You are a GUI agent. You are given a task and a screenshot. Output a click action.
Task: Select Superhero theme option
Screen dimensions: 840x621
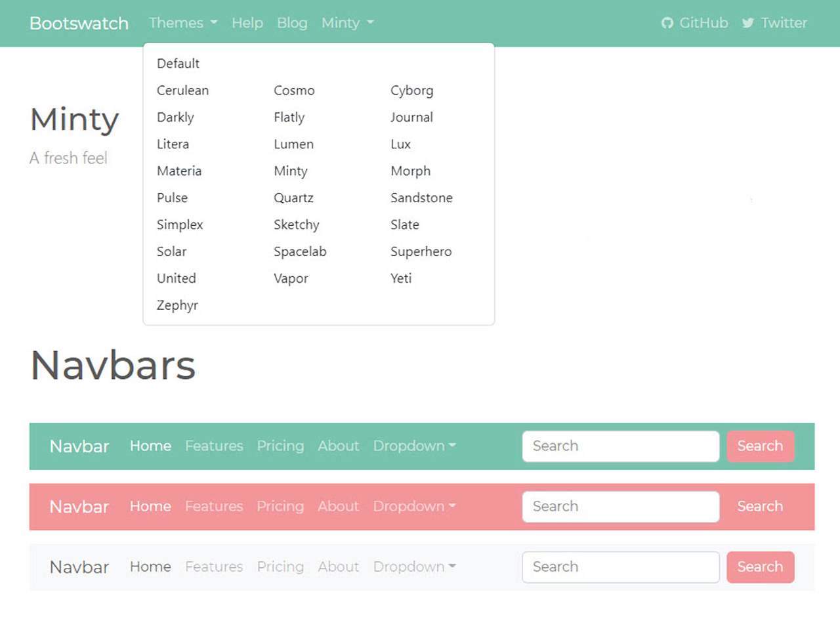click(421, 251)
